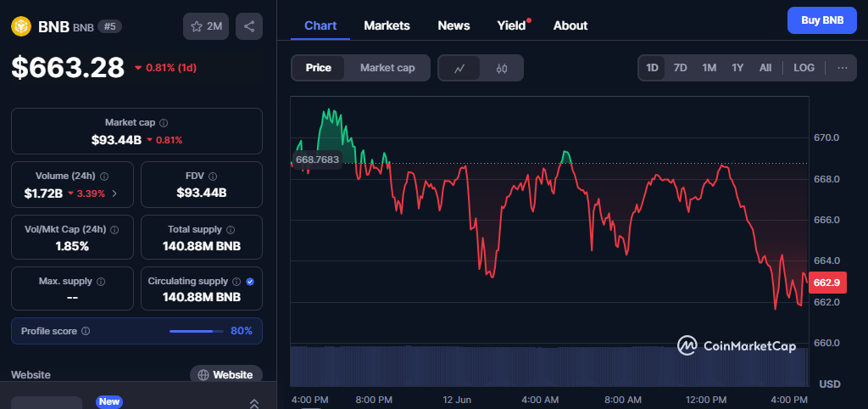Click the globe Website button
The image size is (868, 409).
(x=225, y=375)
